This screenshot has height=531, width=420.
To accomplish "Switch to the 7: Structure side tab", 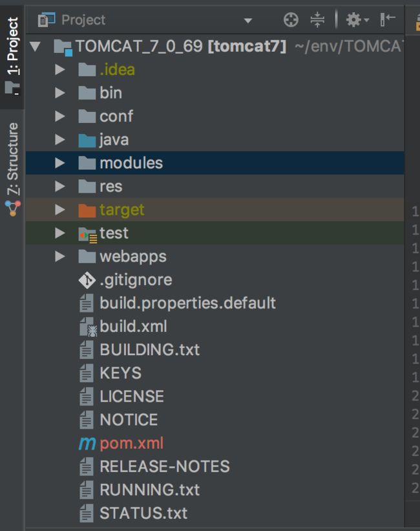I will [x=12, y=169].
